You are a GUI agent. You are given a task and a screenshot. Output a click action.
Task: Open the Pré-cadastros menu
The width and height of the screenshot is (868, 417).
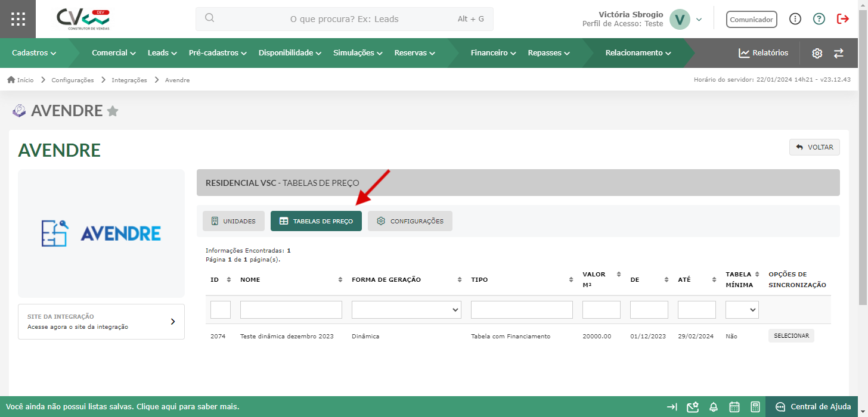coord(218,53)
